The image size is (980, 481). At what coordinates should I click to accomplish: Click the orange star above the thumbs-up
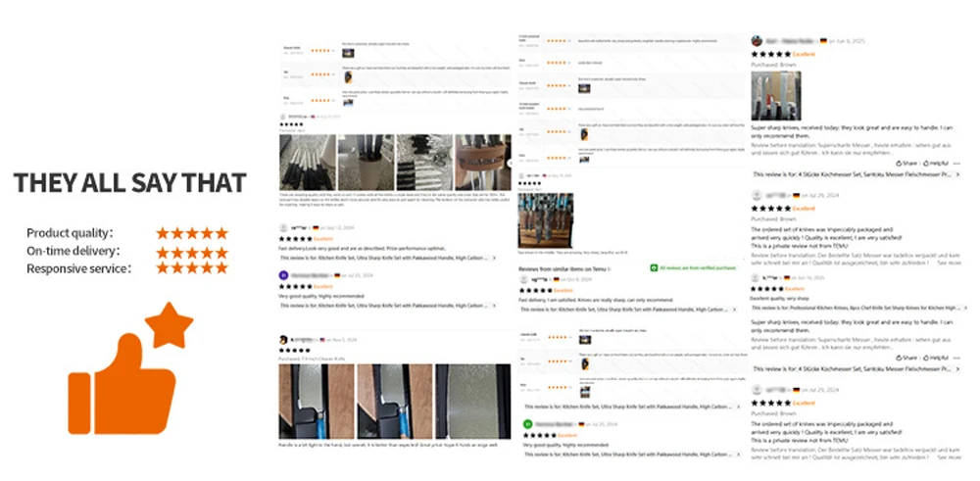tap(169, 325)
